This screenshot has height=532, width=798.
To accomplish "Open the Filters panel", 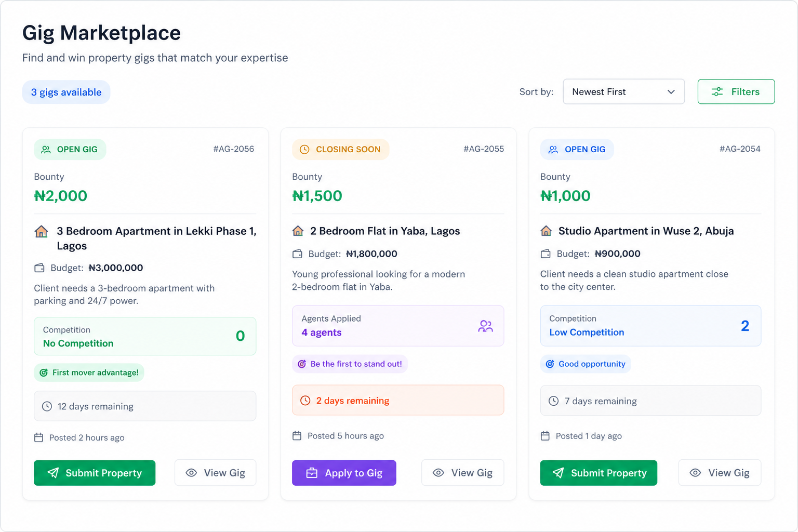I will click(736, 91).
